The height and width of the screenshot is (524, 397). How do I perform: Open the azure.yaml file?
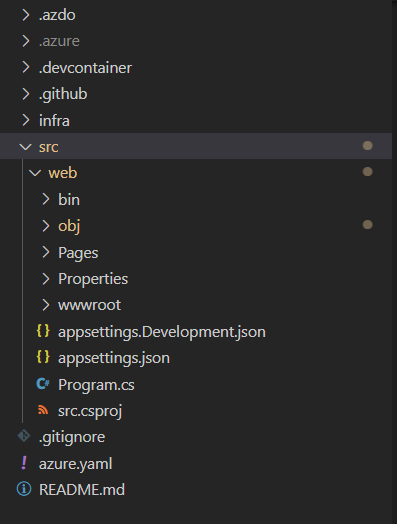76,464
